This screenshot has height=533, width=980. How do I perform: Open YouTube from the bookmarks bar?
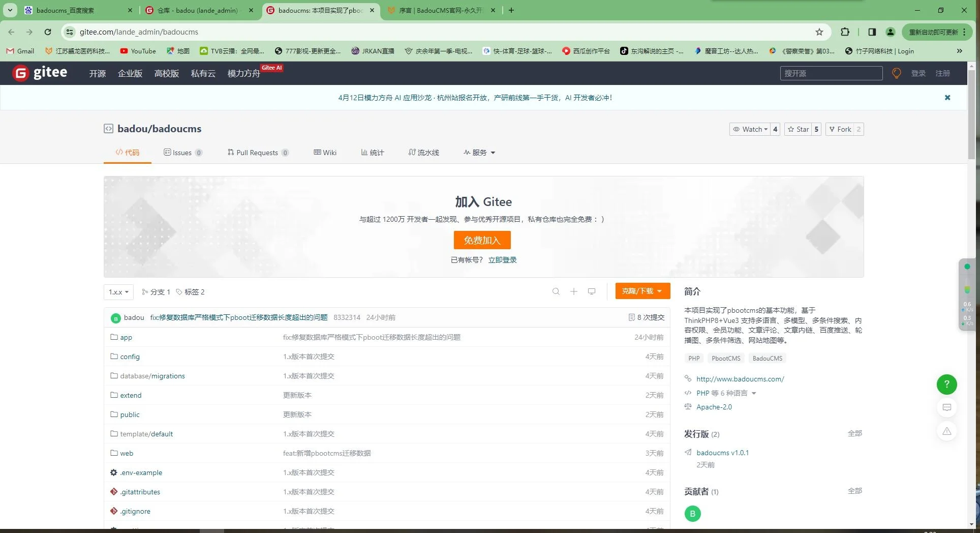pyautogui.click(x=138, y=51)
